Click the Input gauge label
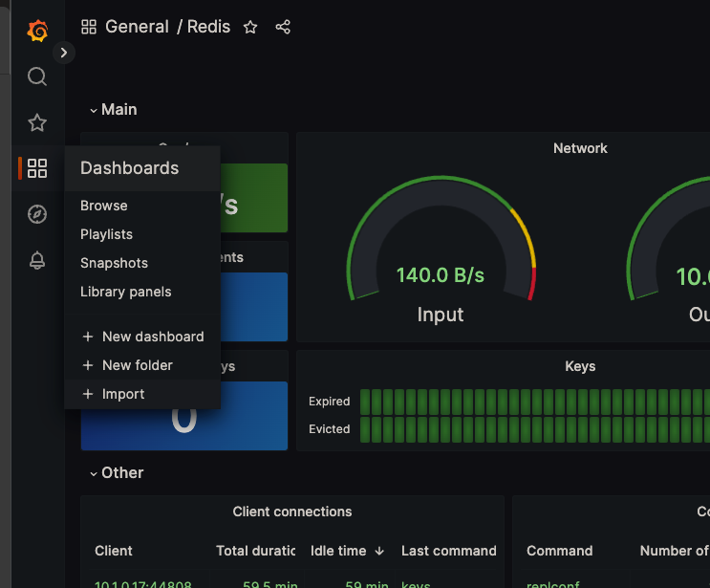710x588 pixels. (x=441, y=315)
